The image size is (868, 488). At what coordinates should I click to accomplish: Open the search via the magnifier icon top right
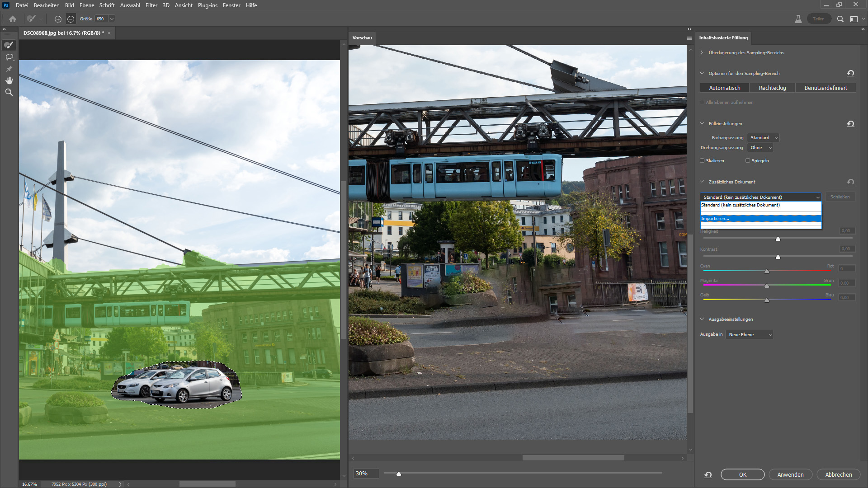tap(840, 19)
